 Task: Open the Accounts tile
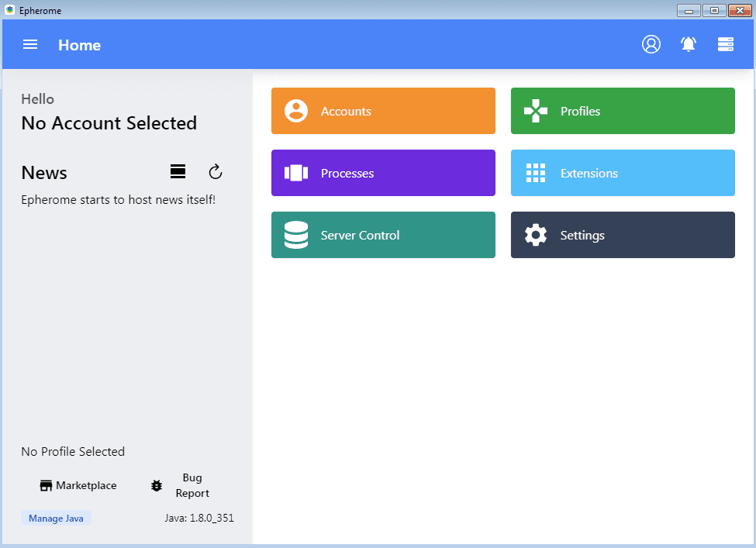click(383, 111)
